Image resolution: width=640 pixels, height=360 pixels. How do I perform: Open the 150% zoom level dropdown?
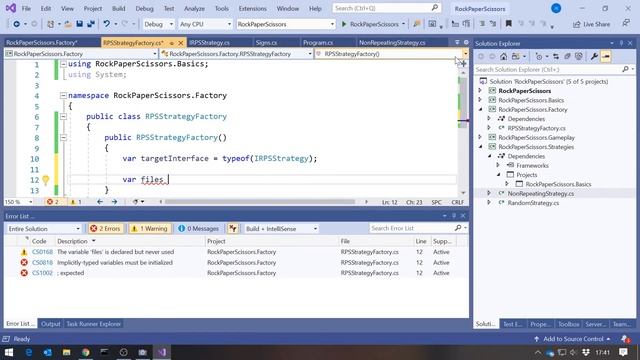coord(18,202)
